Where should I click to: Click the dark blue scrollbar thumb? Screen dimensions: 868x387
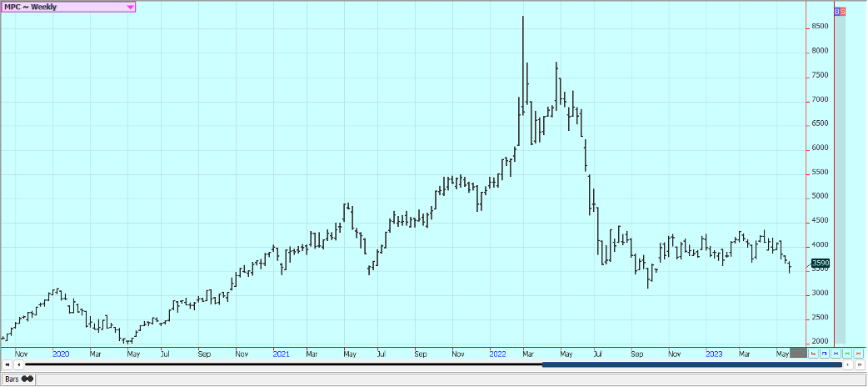click(x=692, y=364)
